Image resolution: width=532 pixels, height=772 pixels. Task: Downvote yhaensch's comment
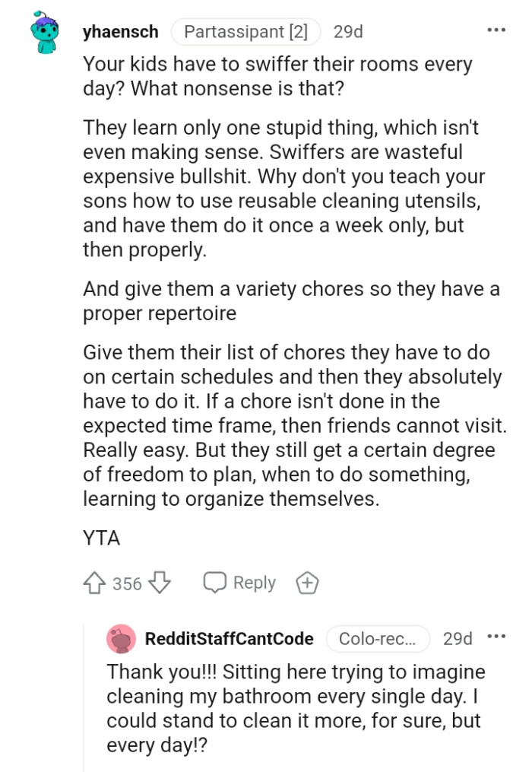pos(158,583)
